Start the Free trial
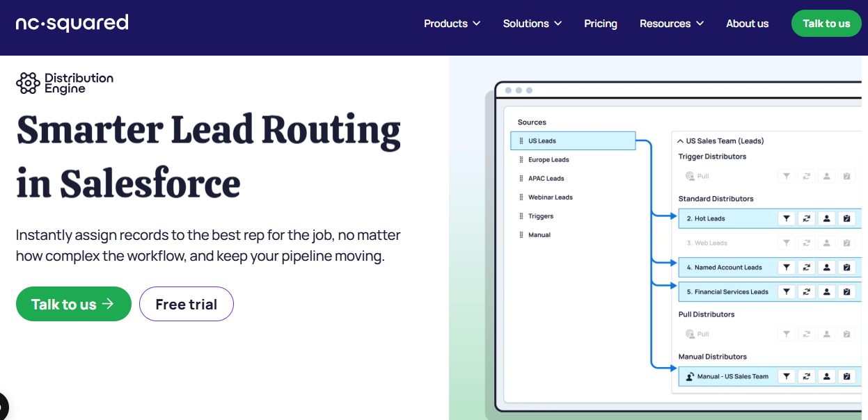 (187, 304)
